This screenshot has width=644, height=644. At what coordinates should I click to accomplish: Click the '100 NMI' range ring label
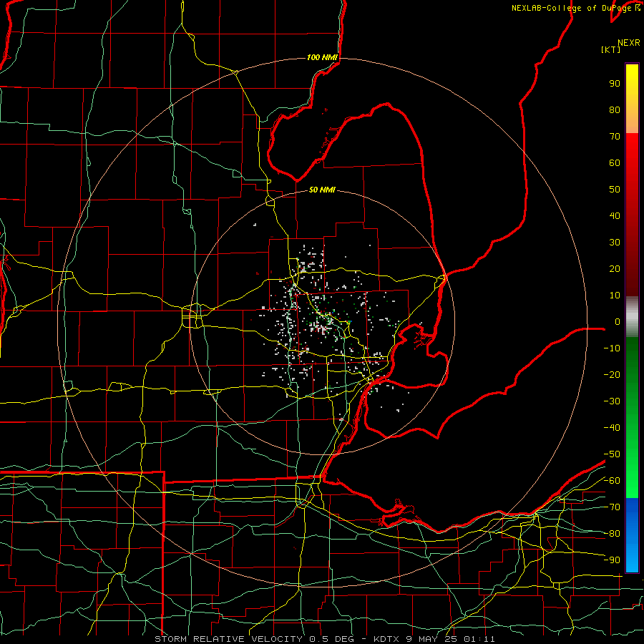(x=322, y=57)
